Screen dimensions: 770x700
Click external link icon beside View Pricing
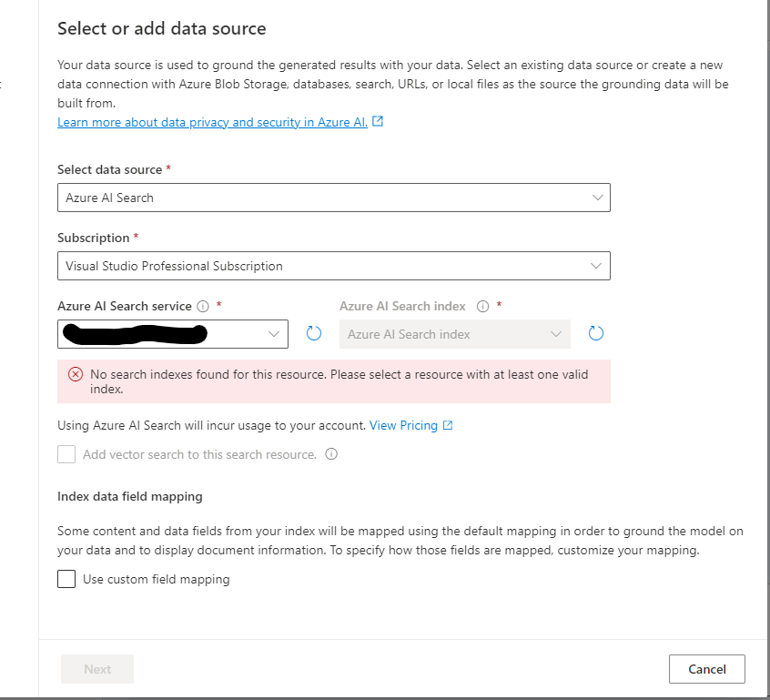(448, 425)
